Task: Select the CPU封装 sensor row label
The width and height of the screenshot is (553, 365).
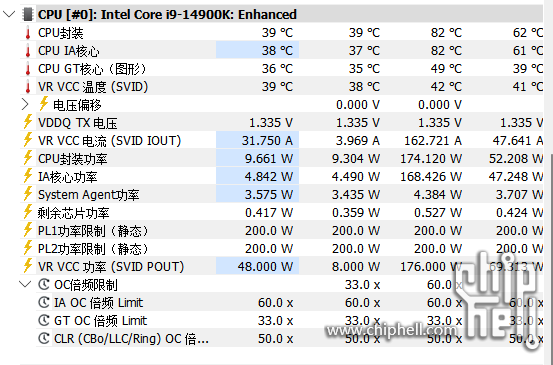Action: click(x=61, y=33)
